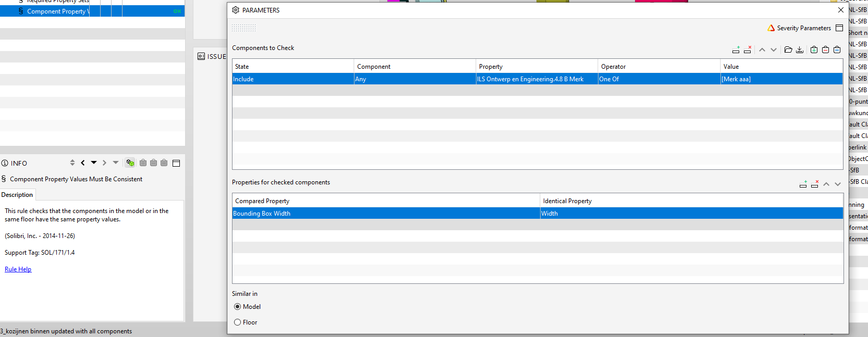
Task: Click the Property column header
Action: (537, 67)
